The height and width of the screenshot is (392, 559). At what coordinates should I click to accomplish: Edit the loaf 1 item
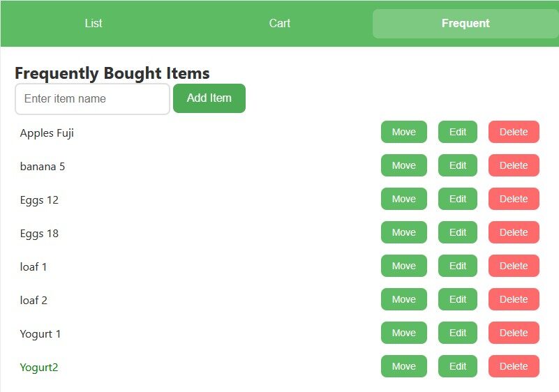point(457,266)
